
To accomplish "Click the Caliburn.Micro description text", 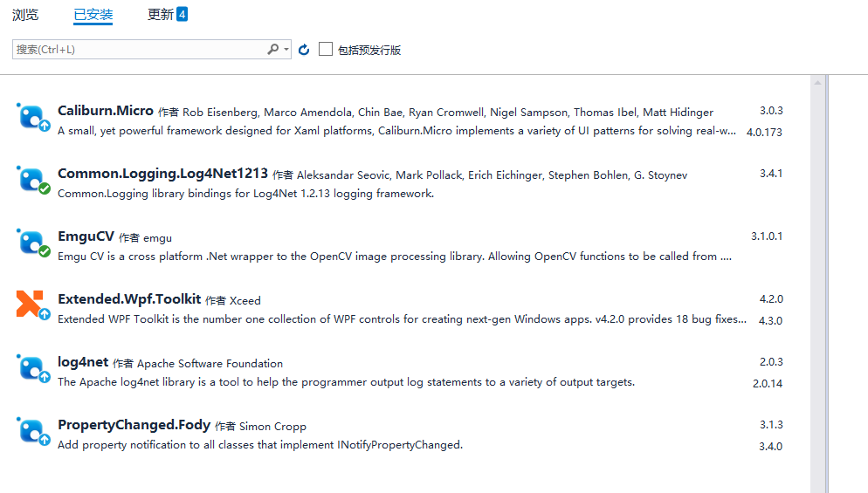I will pos(397,131).
